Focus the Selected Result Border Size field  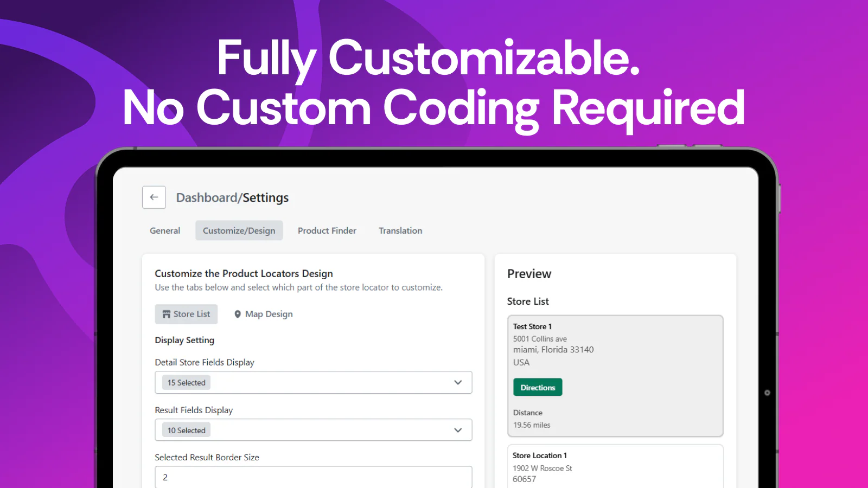pyautogui.click(x=313, y=477)
